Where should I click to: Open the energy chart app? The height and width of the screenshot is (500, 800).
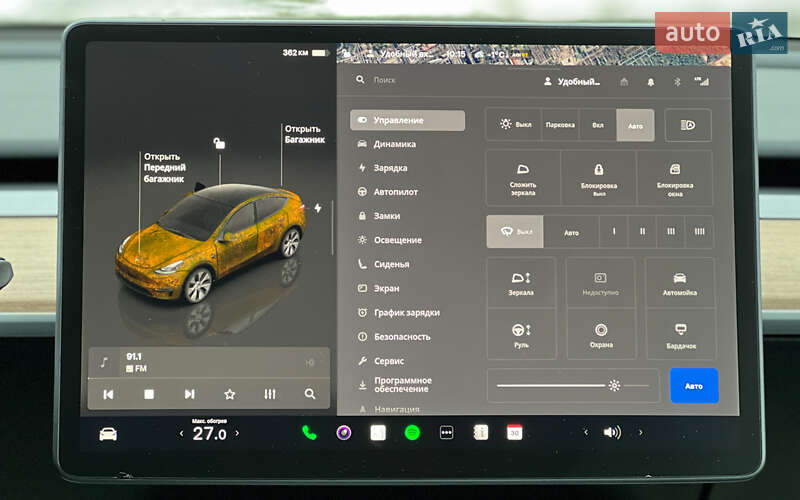click(378, 433)
